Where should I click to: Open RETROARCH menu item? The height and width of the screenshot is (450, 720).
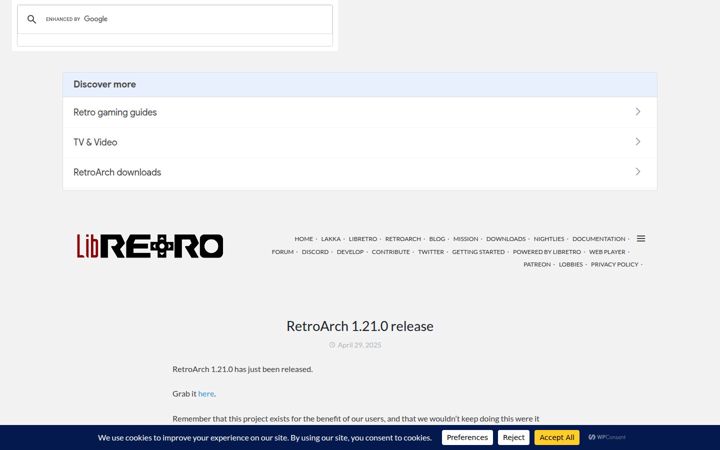[x=403, y=239]
